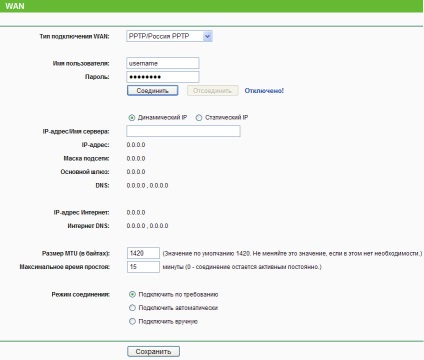This screenshot has width=424, height=360.
Task: Click the max idle time field
Action: [143, 267]
